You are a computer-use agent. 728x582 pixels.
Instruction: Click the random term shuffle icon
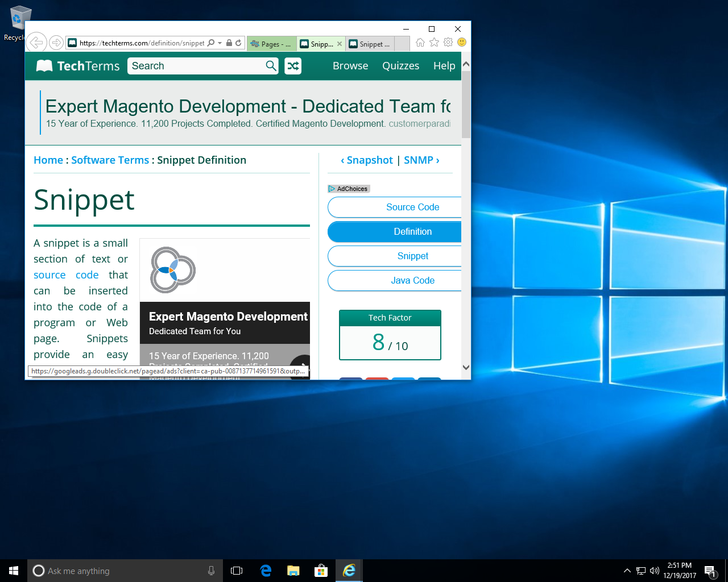293,66
